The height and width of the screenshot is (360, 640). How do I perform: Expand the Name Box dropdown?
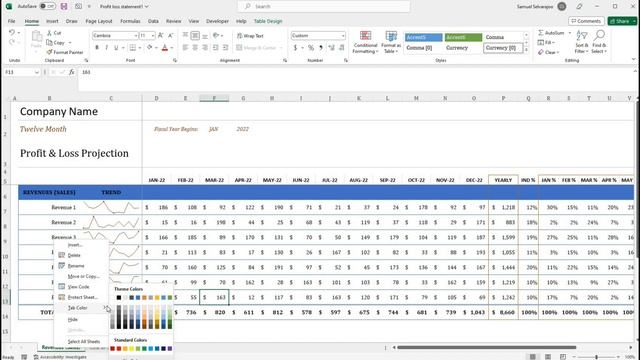click(37, 72)
